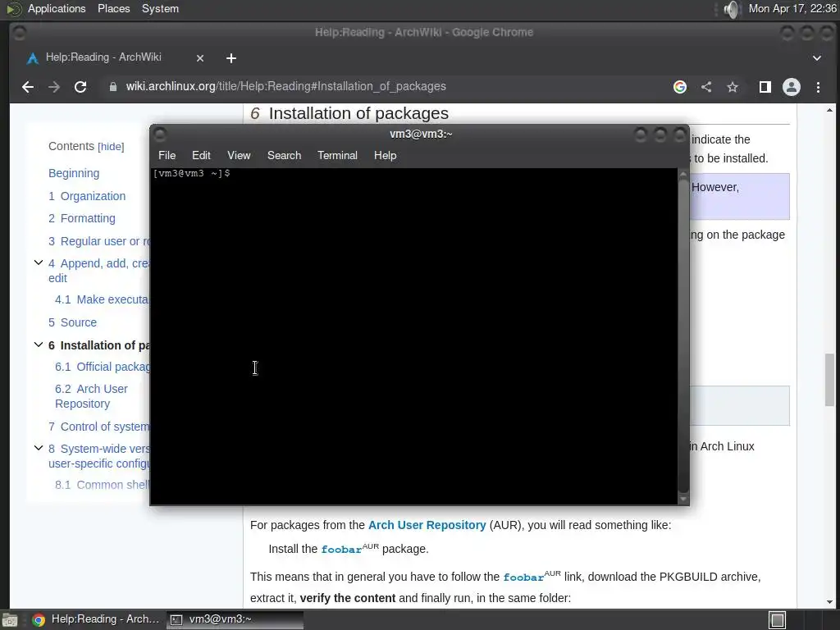Click the clock showing Mon Apr 17

tap(792, 9)
